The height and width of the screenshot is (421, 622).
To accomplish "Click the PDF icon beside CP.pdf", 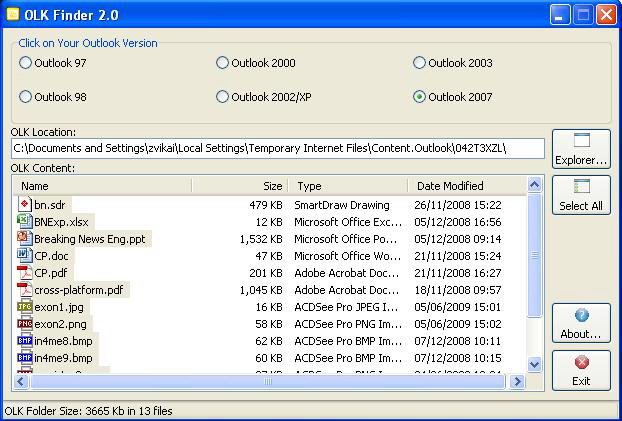I will pyautogui.click(x=25, y=273).
